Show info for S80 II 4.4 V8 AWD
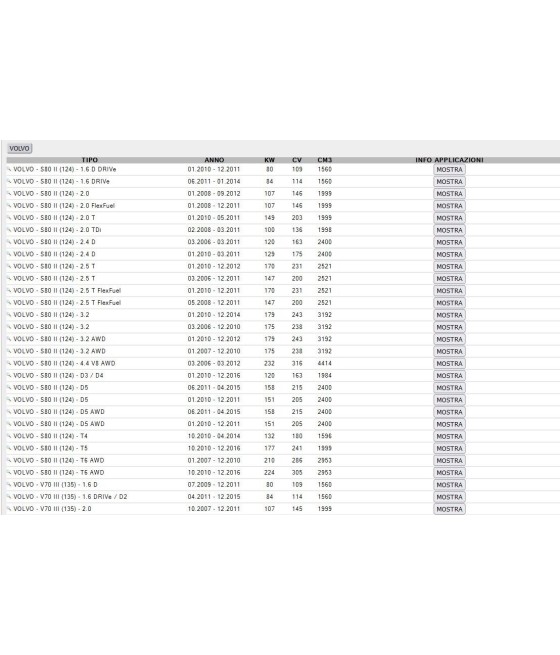The height and width of the screenshot is (655, 560). pos(449,363)
